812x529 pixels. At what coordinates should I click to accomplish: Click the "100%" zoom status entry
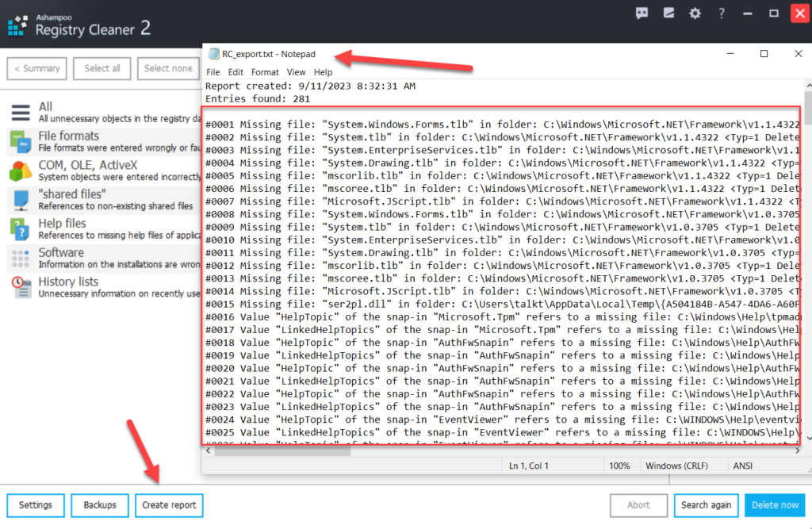pyautogui.click(x=619, y=466)
